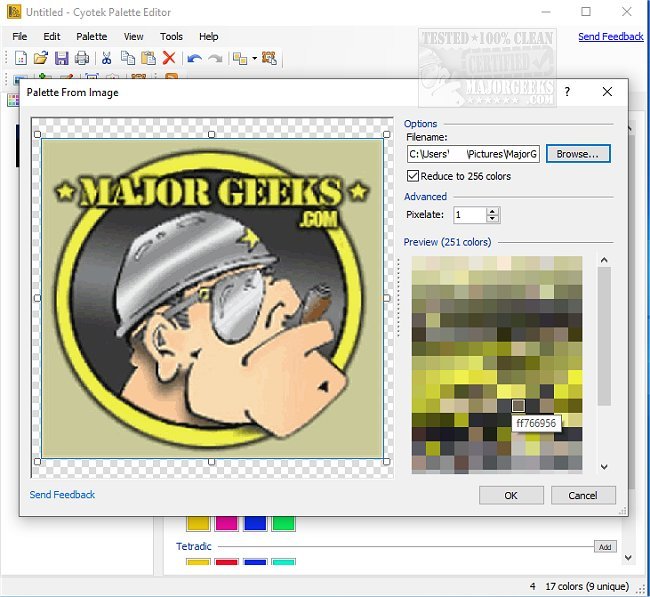
Task: Select the ff766956 color swatch in preview
Action: [518, 405]
